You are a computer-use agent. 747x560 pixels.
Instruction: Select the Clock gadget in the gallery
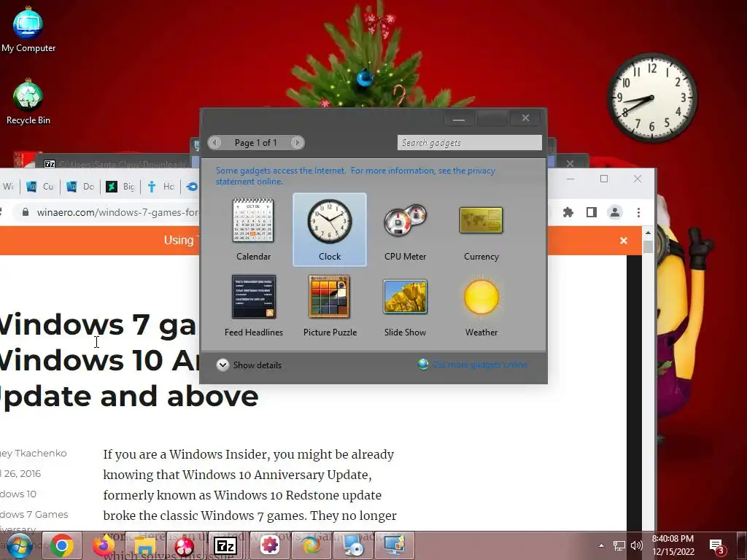(330, 230)
